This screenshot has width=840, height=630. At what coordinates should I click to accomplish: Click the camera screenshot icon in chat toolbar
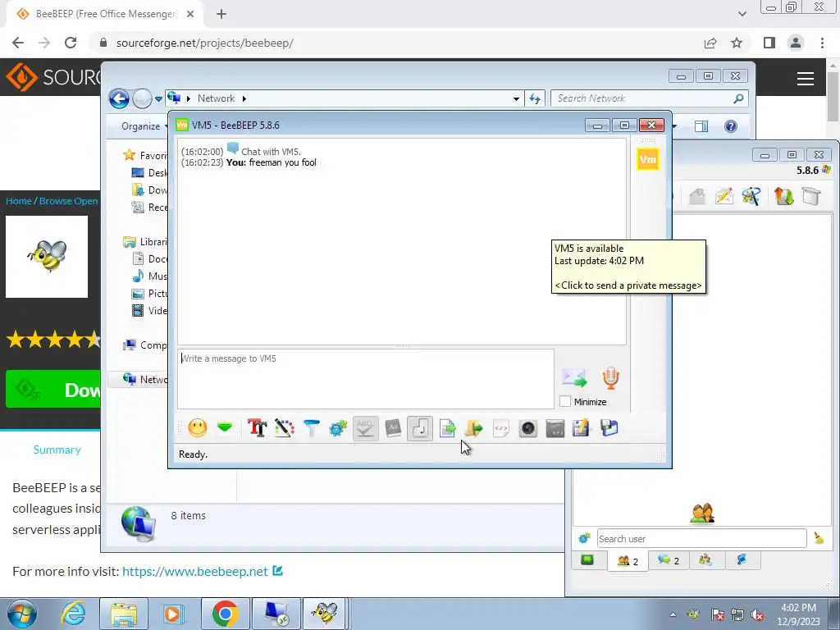(x=528, y=428)
